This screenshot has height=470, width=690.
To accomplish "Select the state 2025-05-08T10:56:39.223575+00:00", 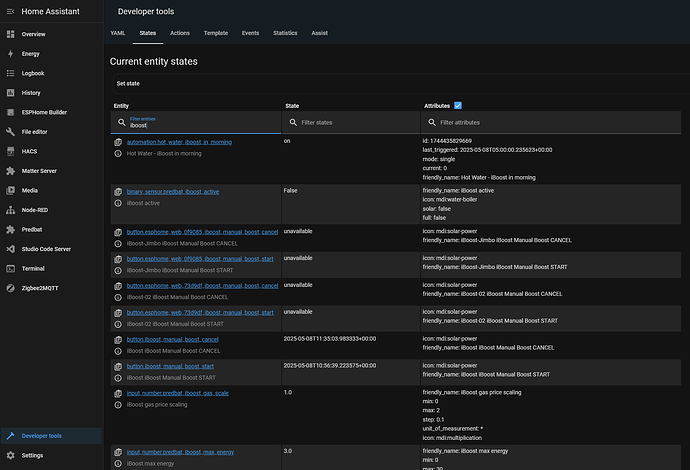I will pyautogui.click(x=330, y=366).
